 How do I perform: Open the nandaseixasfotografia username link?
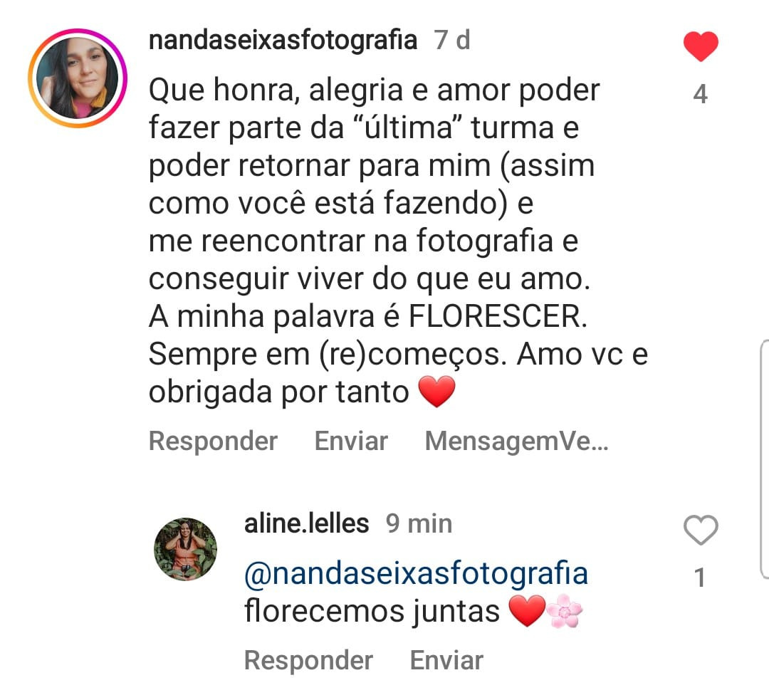click(283, 40)
